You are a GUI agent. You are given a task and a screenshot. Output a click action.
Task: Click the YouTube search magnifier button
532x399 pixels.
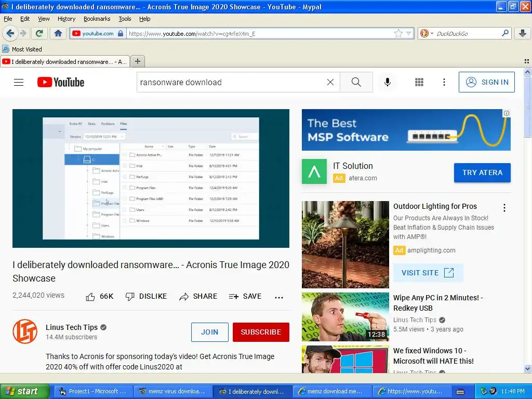(356, 82)
